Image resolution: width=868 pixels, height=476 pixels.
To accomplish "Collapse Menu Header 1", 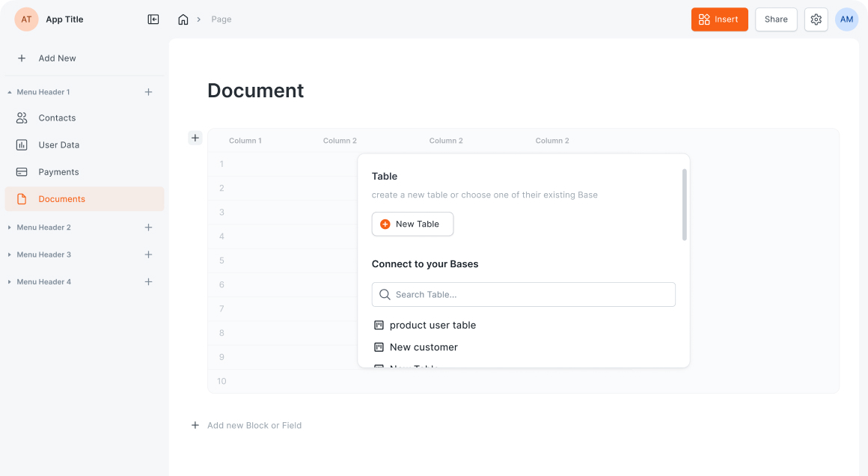I will (10, 91).
